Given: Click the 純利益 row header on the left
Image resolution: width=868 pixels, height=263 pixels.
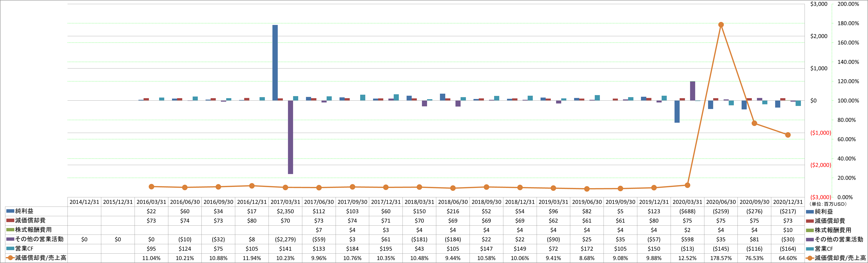Looking at the screenshot, I should click(x=36, y=211).
